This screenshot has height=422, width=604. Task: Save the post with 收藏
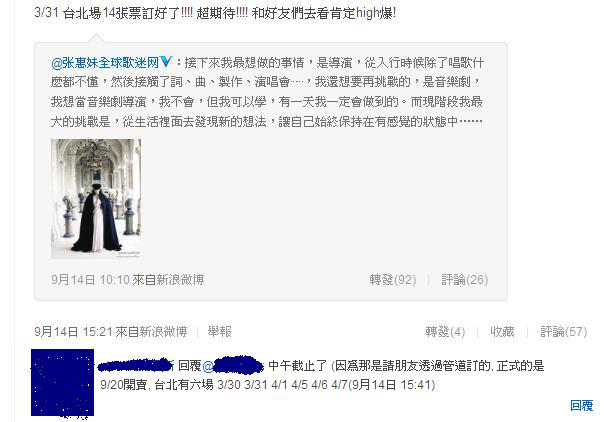(502, 332)
